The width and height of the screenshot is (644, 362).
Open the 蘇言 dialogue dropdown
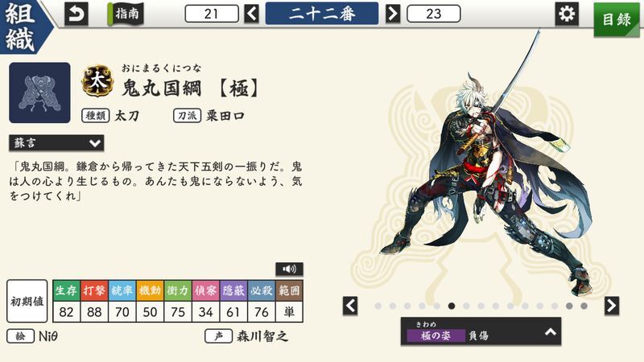pyautogui.click(x=56, y=143)
